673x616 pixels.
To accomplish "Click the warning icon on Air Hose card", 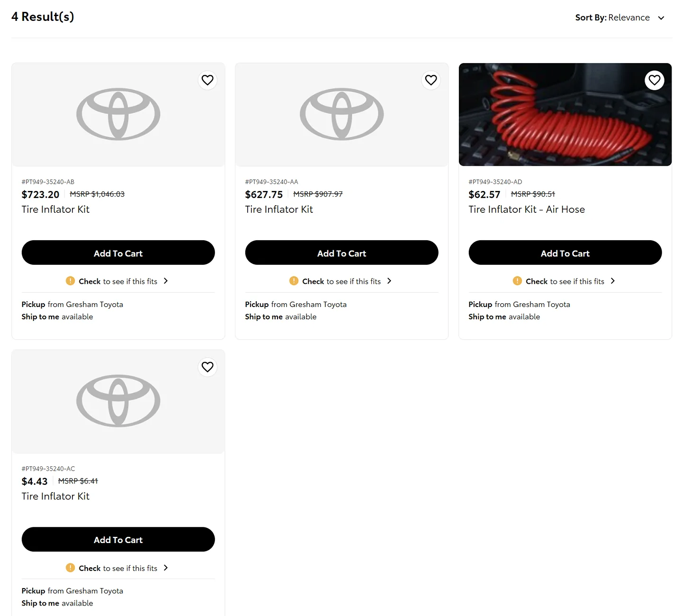I will coord(517,281).
